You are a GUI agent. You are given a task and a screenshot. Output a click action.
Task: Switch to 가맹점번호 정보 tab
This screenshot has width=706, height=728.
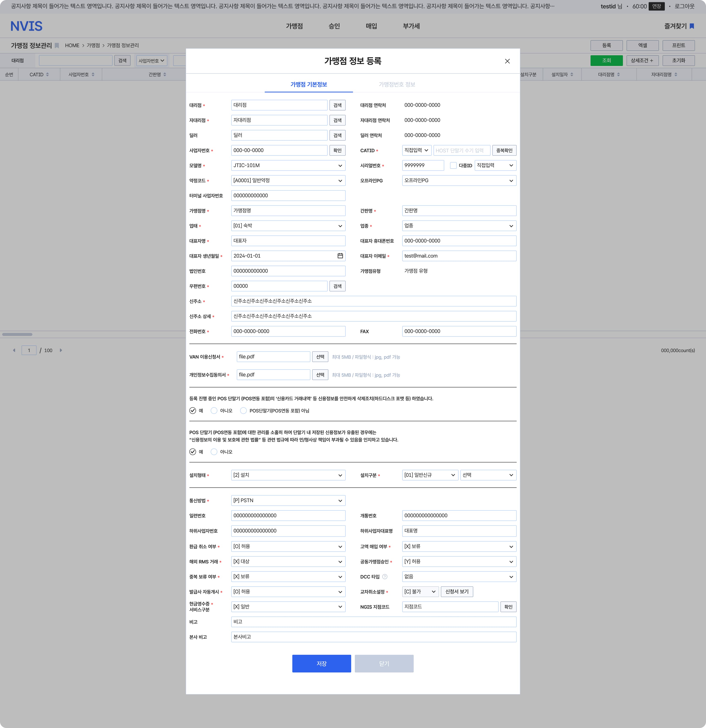pyautogui.click(x=397, y=85)
